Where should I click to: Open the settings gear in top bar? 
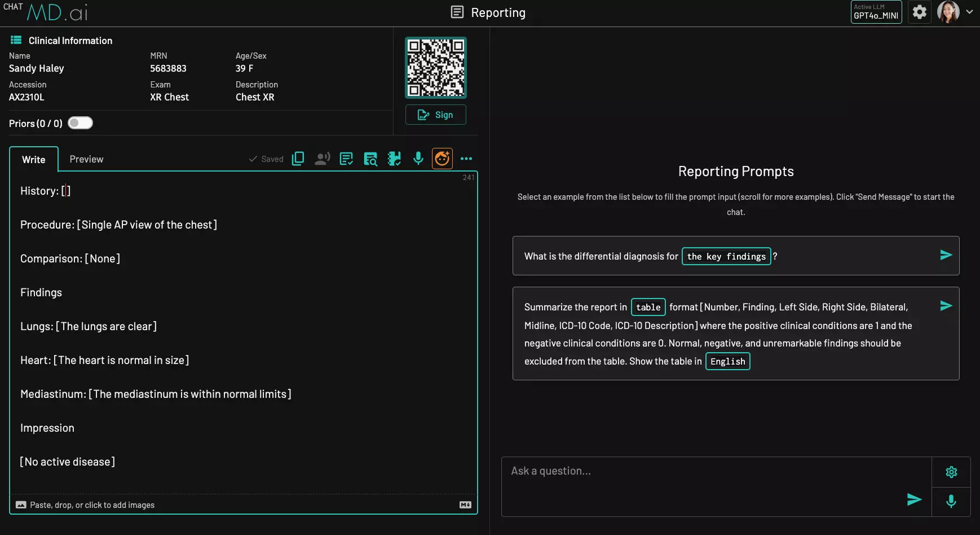pos(919,12)
